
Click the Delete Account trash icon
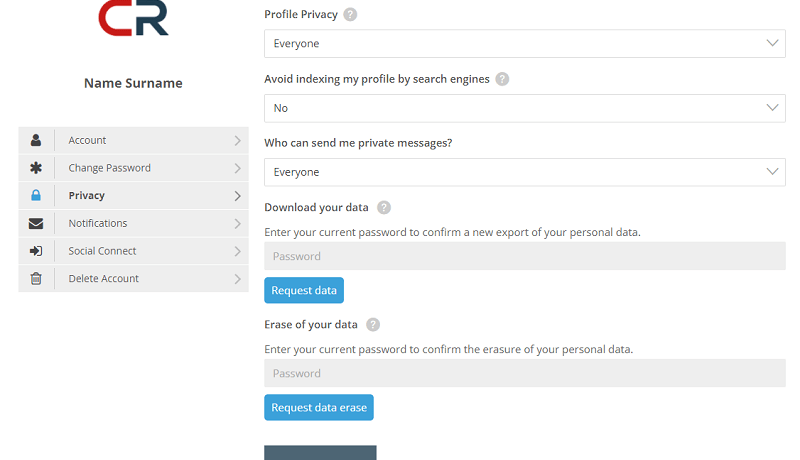click(36, 279)
